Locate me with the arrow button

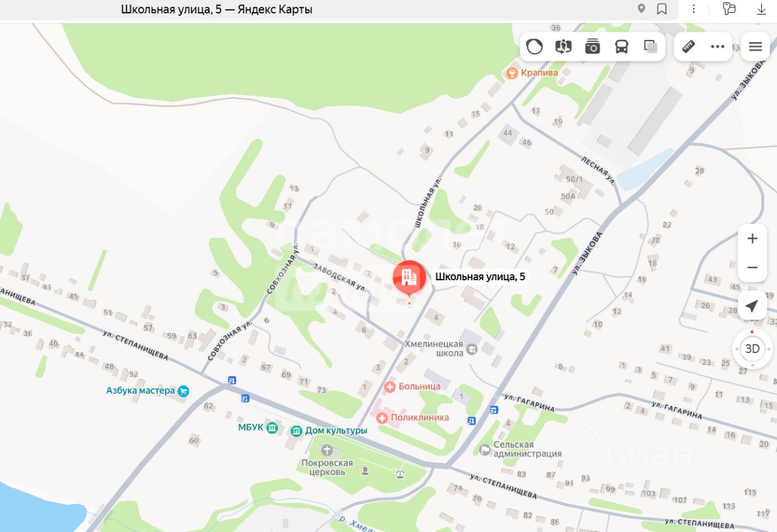coord(752,306)
